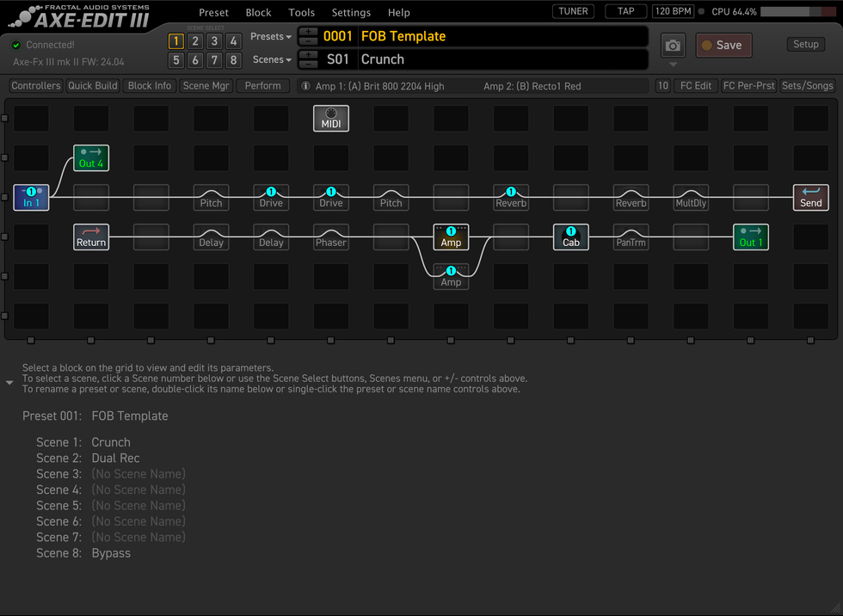Select the Out 1 output block

point(751,237)
